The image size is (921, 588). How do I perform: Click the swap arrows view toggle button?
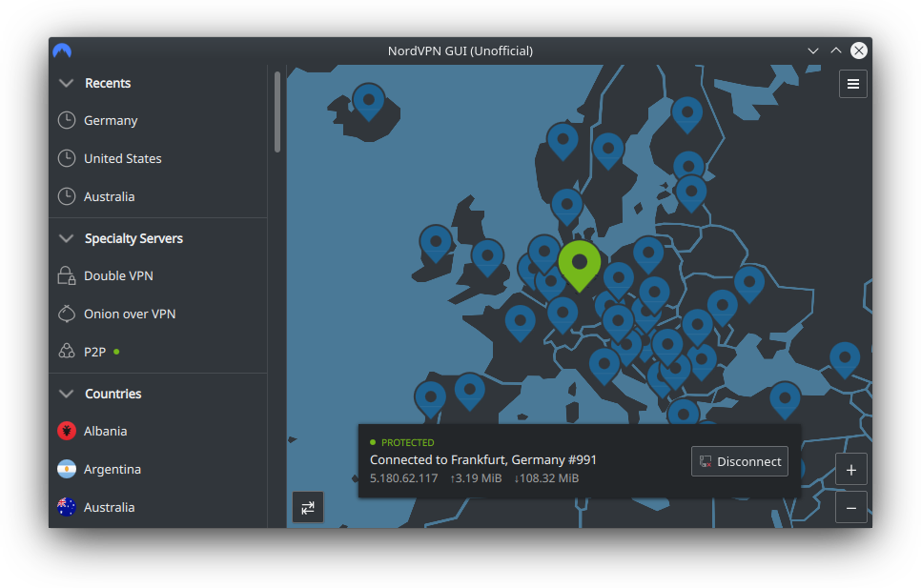click(308, 507)
